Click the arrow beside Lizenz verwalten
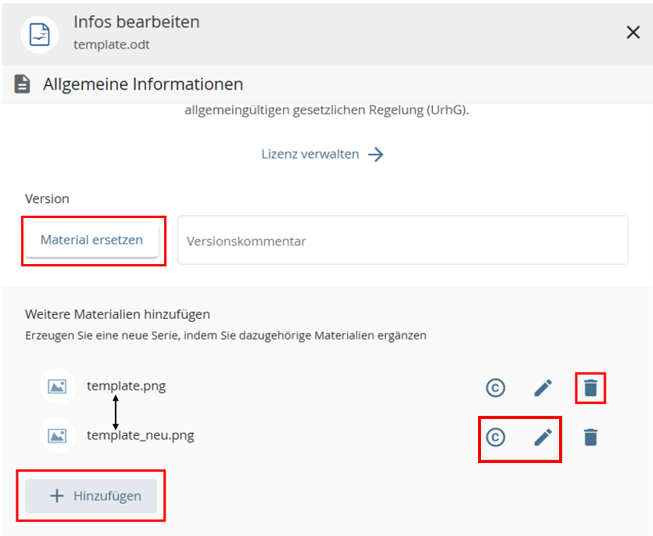 (376, 154)
